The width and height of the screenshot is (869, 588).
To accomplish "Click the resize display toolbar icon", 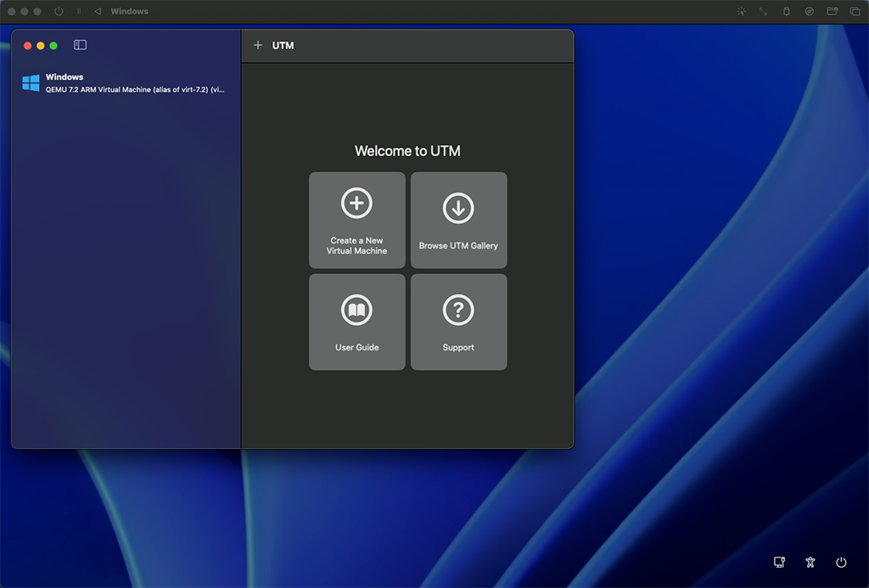I will tap(762, 11).
